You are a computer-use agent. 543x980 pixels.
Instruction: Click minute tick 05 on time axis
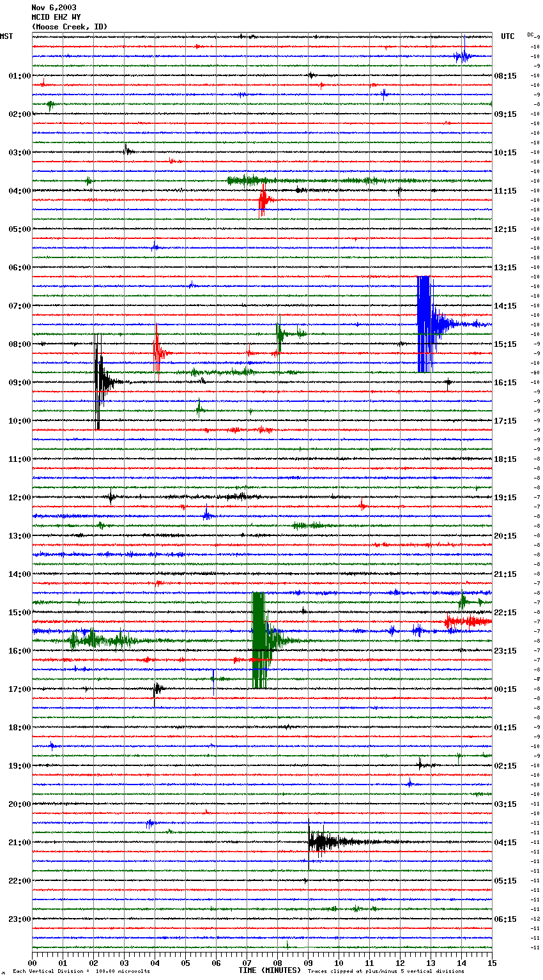point(185,963)
